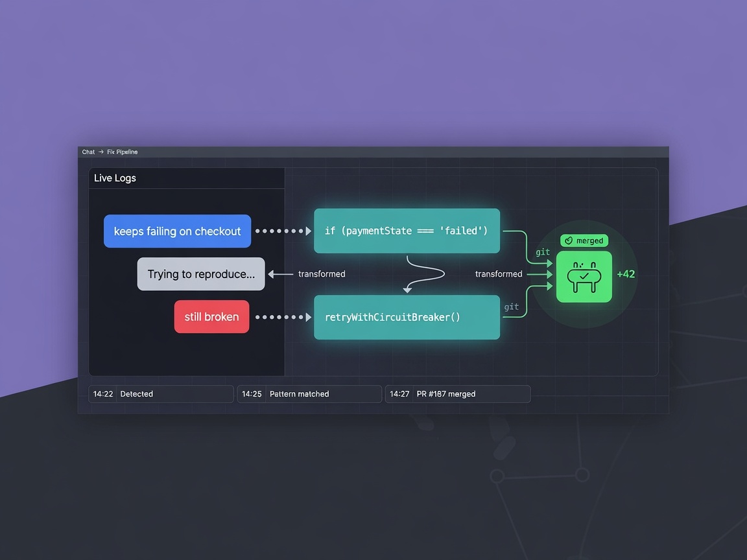Click the Live Logs panel header

coord(187,178)
